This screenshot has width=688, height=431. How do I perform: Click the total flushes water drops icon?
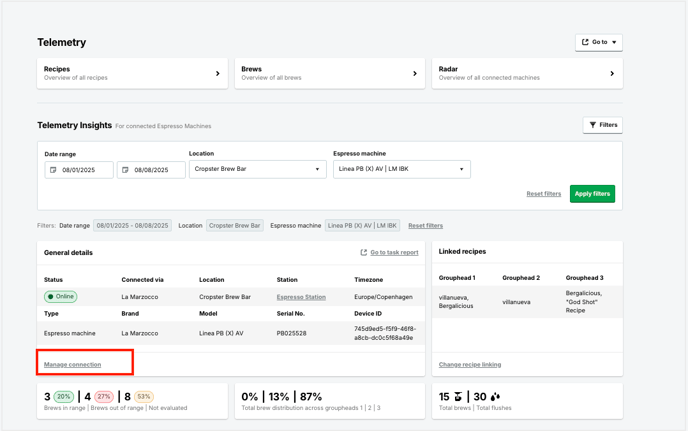coord(495,397)
